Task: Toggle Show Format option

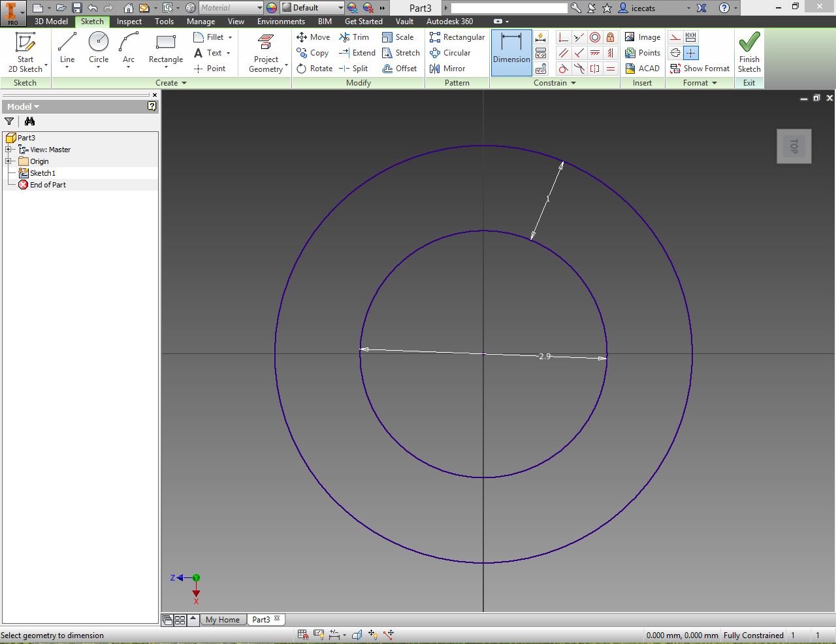Action: coord(699,69)
